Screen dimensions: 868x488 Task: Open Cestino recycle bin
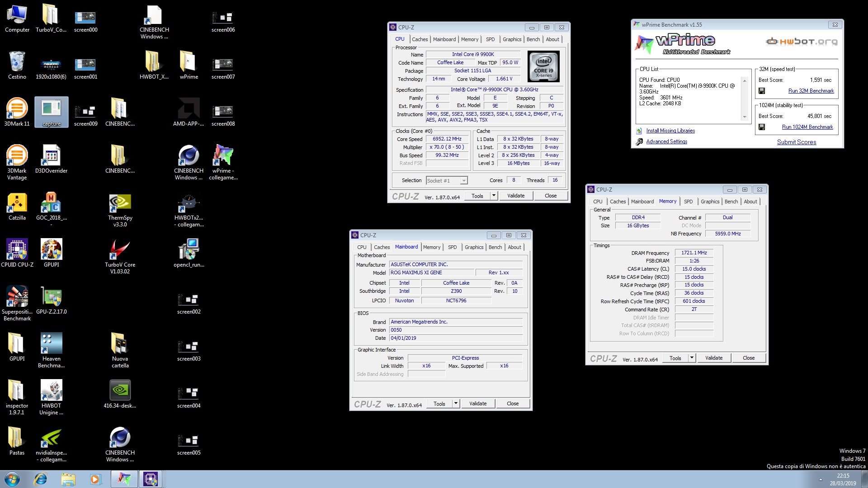(x=17, y=65)
